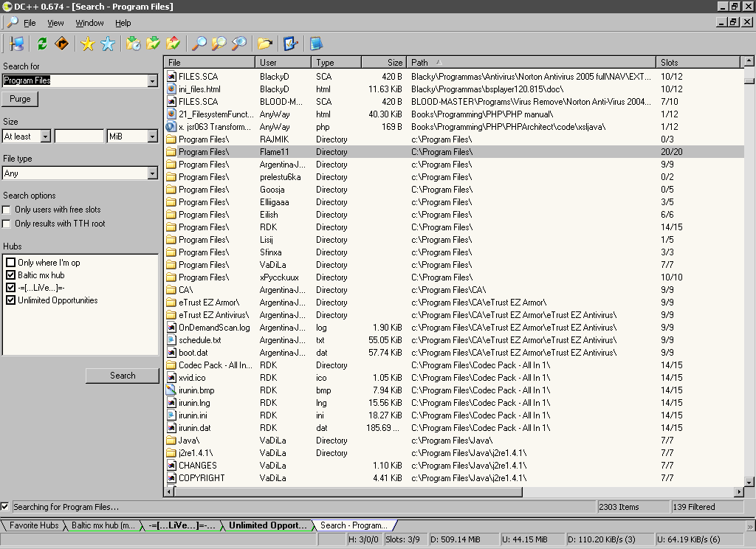The height and width of the screenshot is (549, 756).
Task: Open Favorite Hubs via the yellow star icon
Action: click(88, 44)
